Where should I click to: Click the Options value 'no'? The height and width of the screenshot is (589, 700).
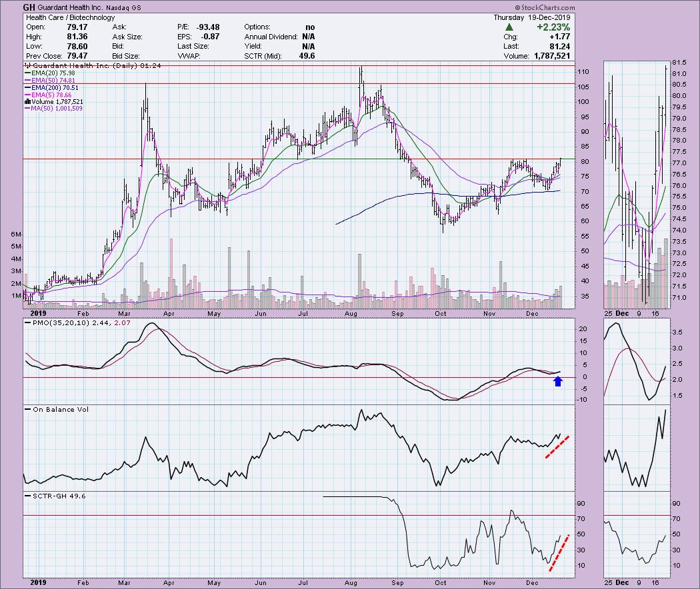(x=310, y=27)
